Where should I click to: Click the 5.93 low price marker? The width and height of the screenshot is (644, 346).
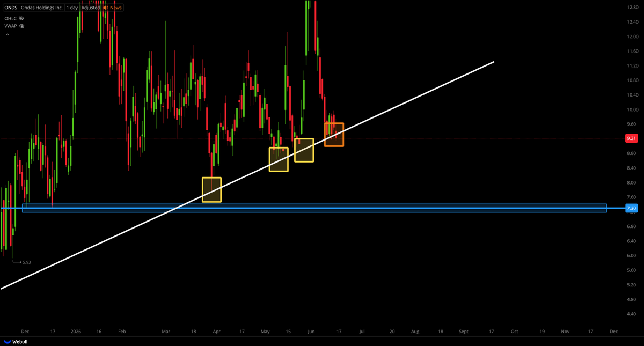pyautogui.click(x=28, y=262)
